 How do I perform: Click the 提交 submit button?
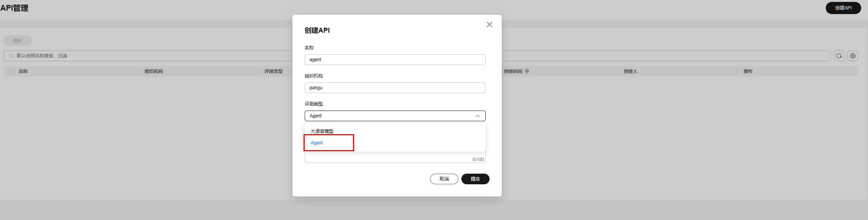pyautogui.click(x=475, y=179)
